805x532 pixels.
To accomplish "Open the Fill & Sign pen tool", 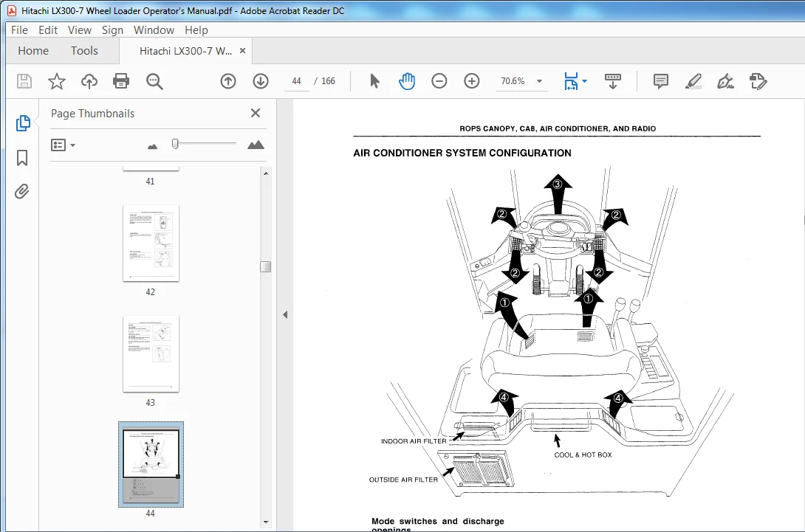I will (x=725, y=81).
